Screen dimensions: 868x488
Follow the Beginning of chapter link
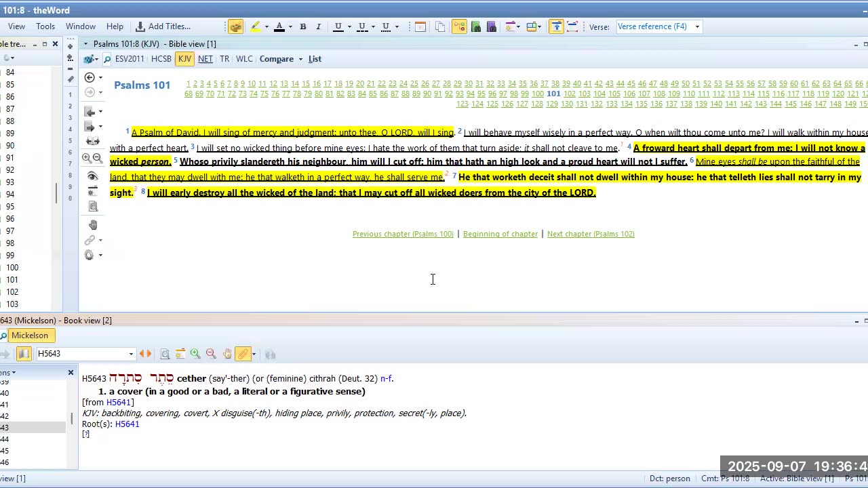point(500,234)
